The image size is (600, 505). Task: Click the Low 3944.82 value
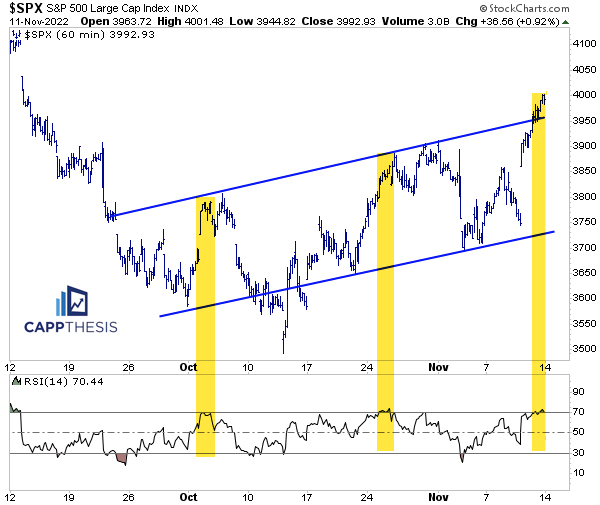262,21
